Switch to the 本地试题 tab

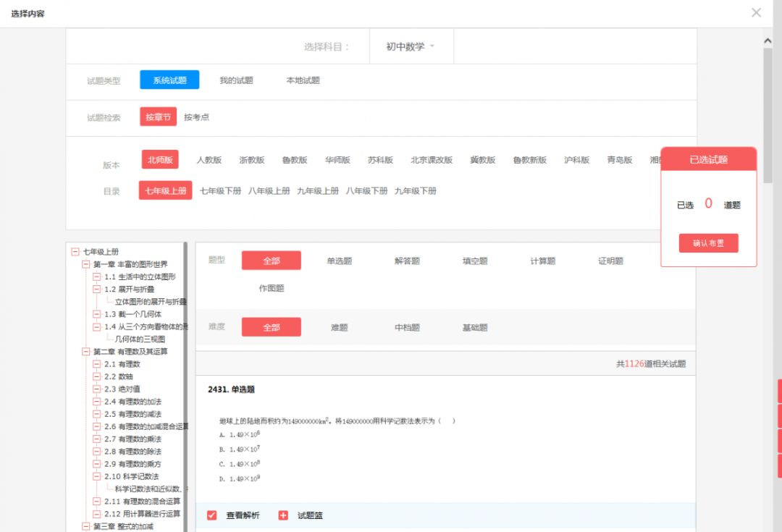[x=303, y=80]
